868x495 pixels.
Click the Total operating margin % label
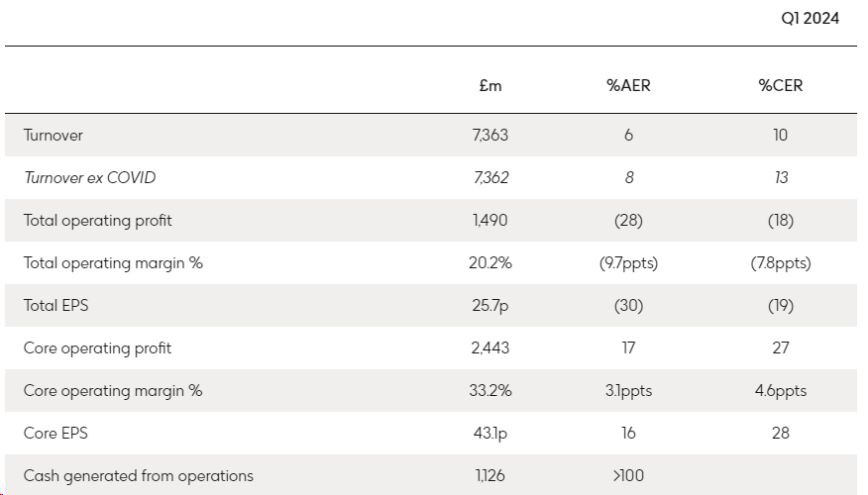113,263
